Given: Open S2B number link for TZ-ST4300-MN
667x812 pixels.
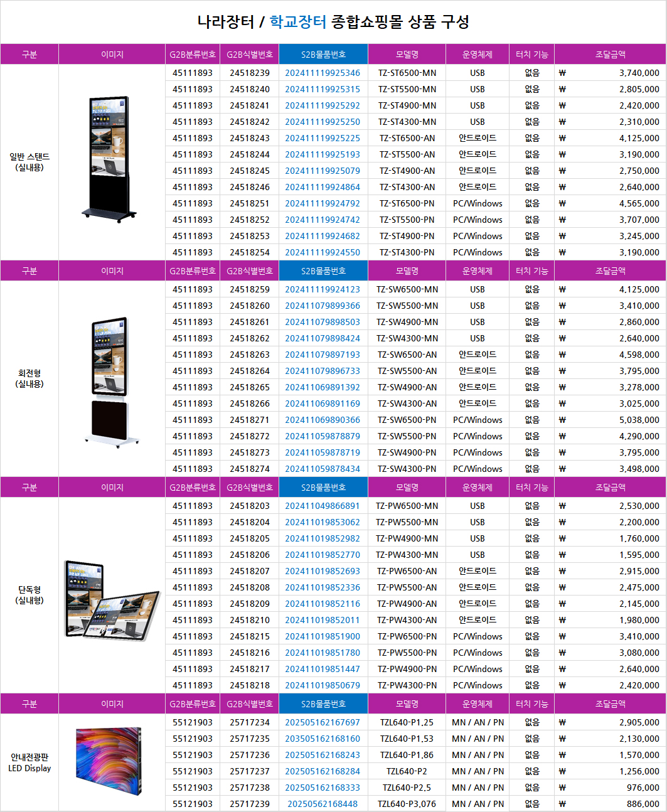Looking at the screenshot, I should 323,122.
